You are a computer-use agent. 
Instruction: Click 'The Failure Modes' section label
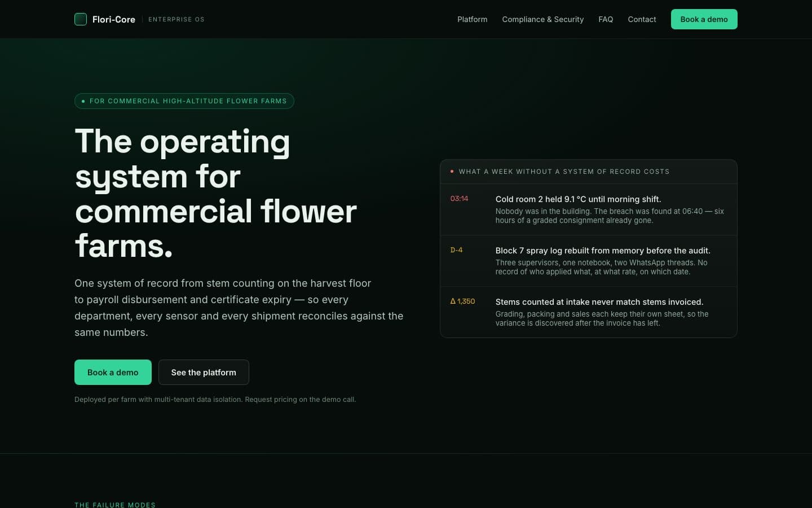coord(115,505)
